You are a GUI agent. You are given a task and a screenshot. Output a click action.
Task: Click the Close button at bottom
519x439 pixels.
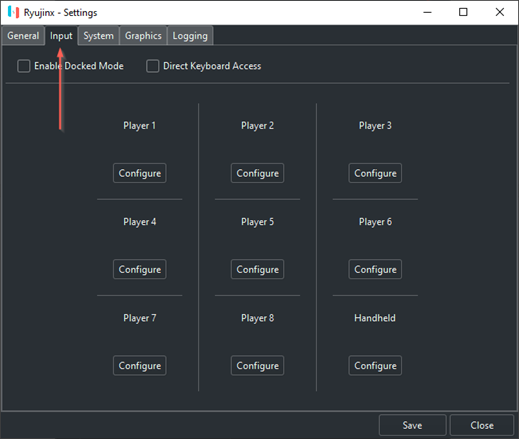point(482,425)
